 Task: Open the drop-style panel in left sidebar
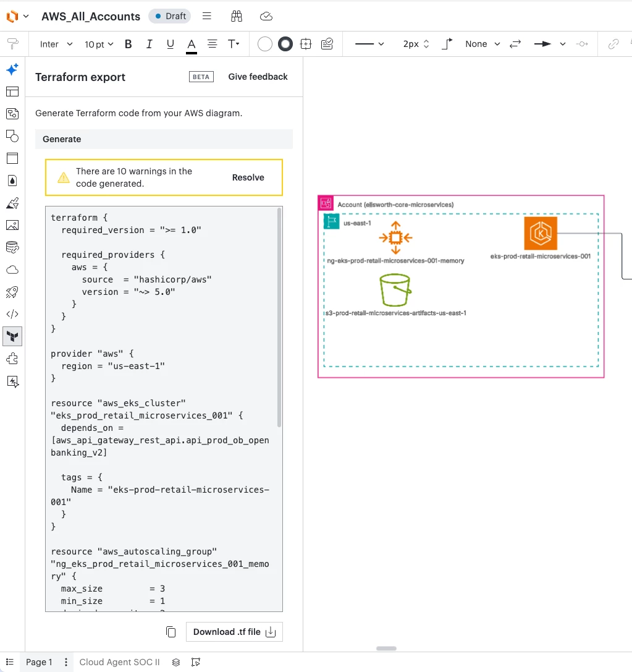click(x=12, y=181)
